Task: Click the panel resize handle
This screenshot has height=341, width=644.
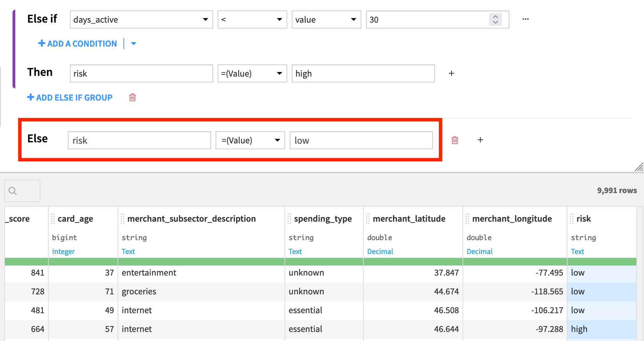Action: pos(639,167)
